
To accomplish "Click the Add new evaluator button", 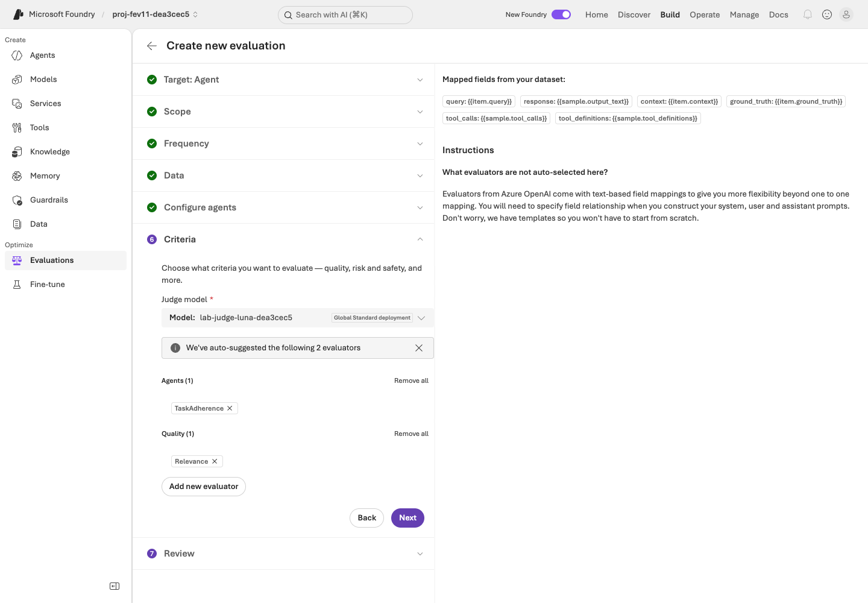I will [x=204, y=487].
